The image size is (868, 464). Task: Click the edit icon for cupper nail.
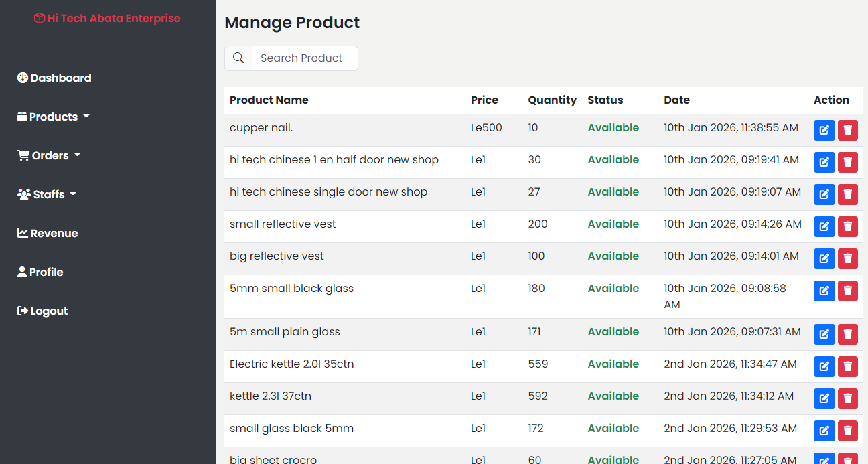click(x=824, y=130)
